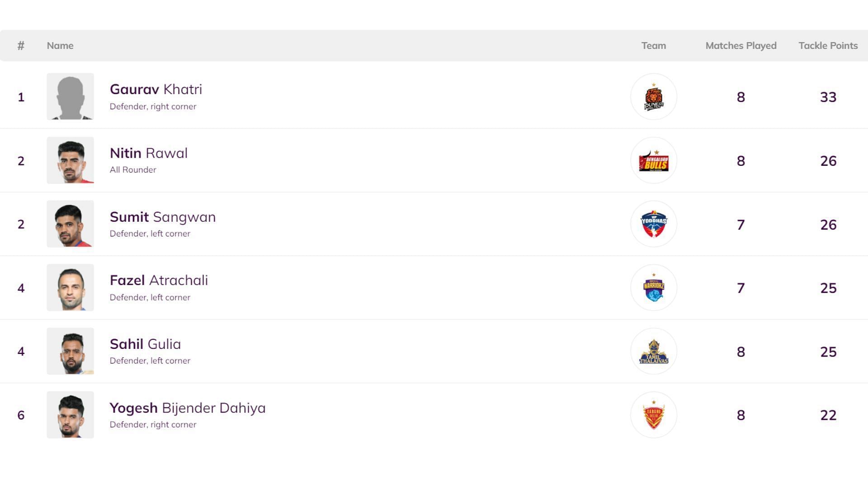Open the UP Yoddhas team logo
This screenshot has width=868, height=488.
pyautogui.click(x=653, y=224)
